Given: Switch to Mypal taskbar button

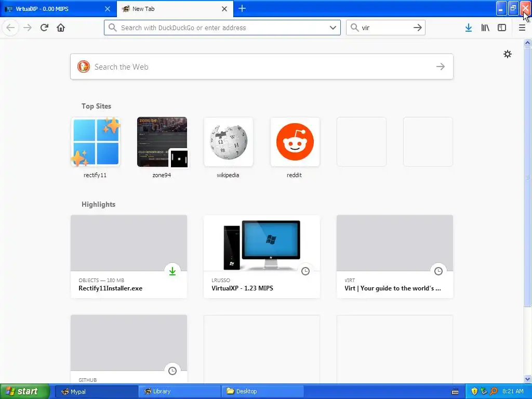Looking at the screenshot, I should [x=96, y=392].
